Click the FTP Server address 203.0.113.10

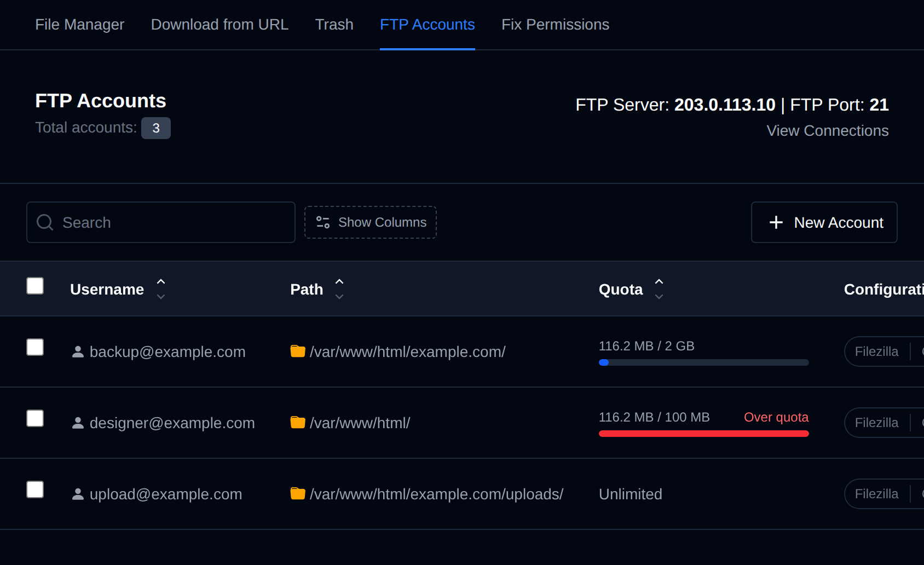pyautogui.click(x=725, y=105)
